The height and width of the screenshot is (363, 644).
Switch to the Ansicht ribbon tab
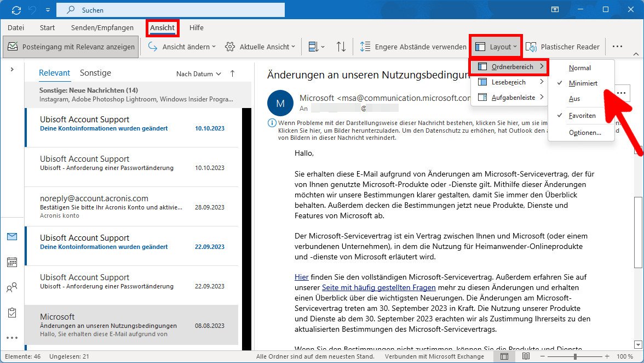[162, 27]
